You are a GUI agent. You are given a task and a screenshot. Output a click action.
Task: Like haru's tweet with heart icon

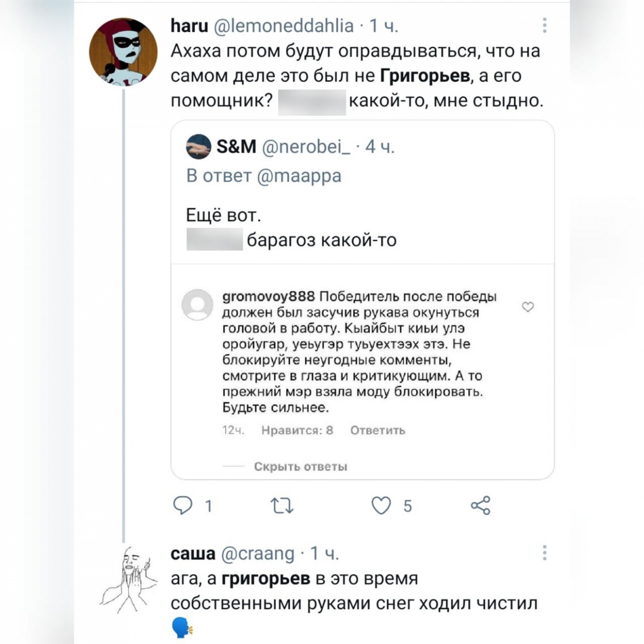tap(381, 505)
